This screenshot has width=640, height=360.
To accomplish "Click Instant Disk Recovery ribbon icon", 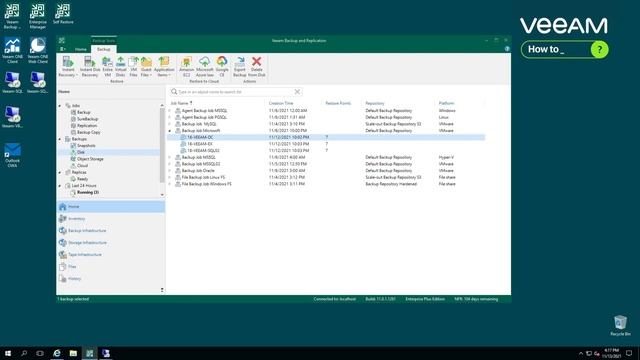I will pos(90,67).
